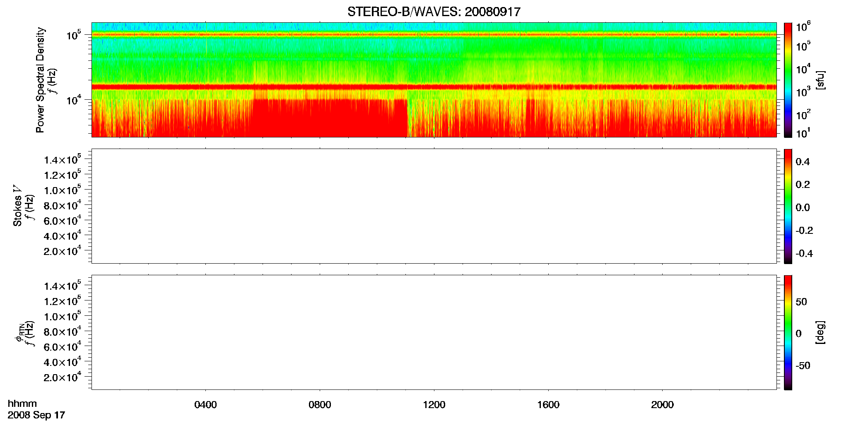Click the empty phi RTN plot panel

434,332
